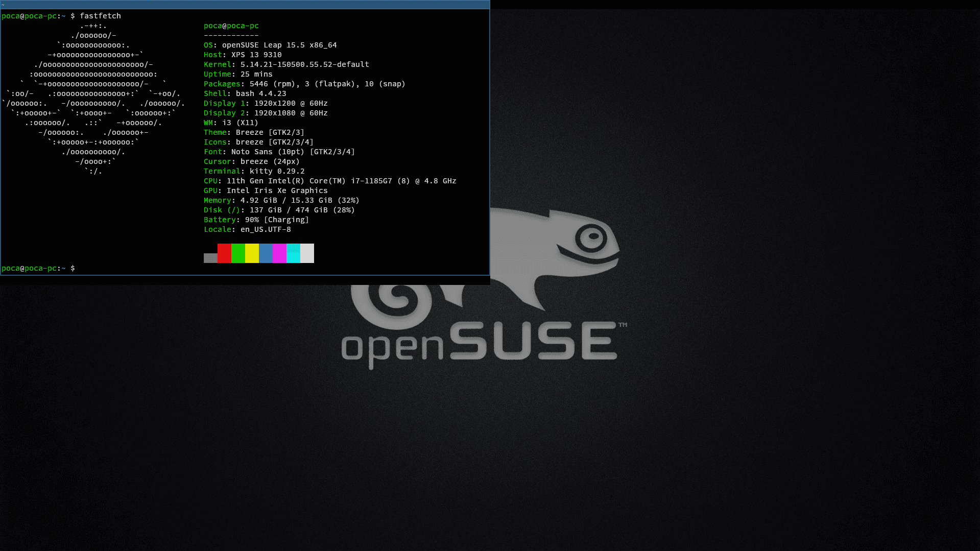980x551 pixels.
Task: Select the green color swatch in the palette
Action: point(238,253)
